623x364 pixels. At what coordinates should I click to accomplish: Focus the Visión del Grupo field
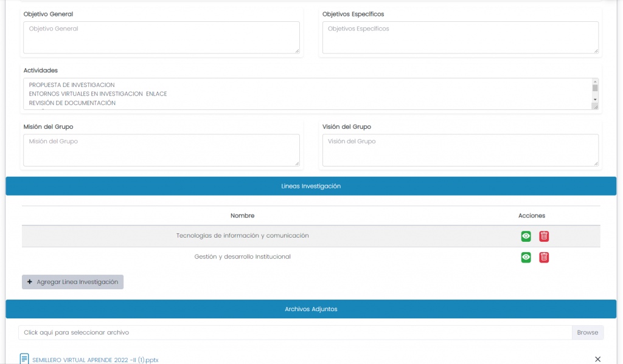click(x=460, y=150)
